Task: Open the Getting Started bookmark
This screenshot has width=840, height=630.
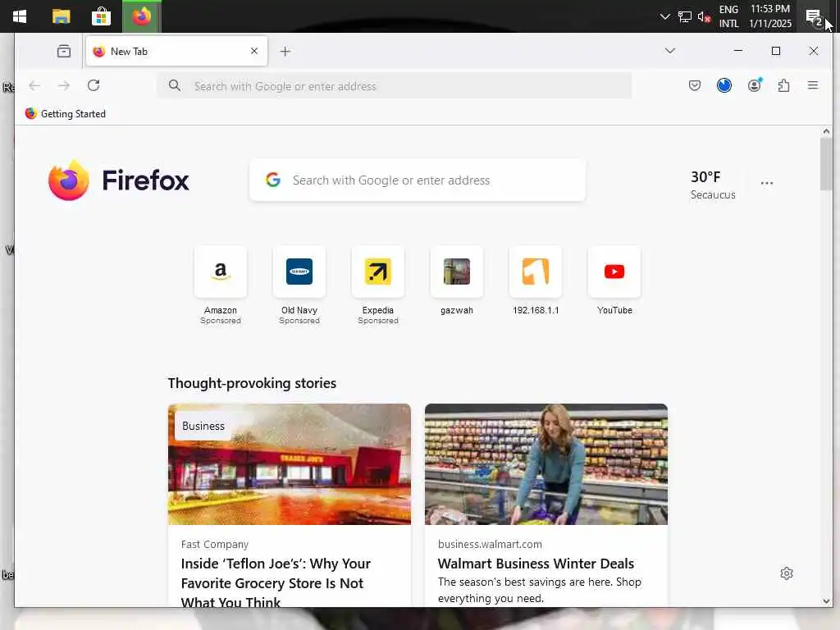Action: pos(66,113)
